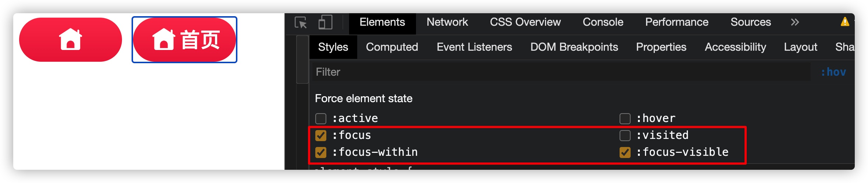Screen dimensions: 868x183
Task: Uncheck the :focus state checkbox
Action: [x=321, y=135]
